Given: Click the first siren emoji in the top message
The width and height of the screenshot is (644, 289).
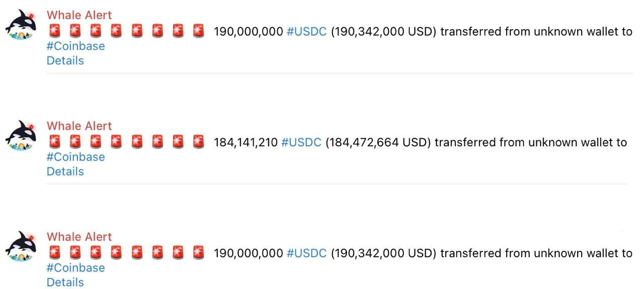Looking at the screenshot, I should 55,32.
